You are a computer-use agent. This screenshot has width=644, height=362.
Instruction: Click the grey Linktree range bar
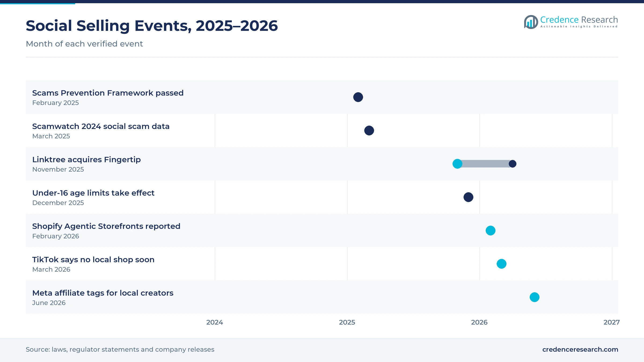point(485,164)
